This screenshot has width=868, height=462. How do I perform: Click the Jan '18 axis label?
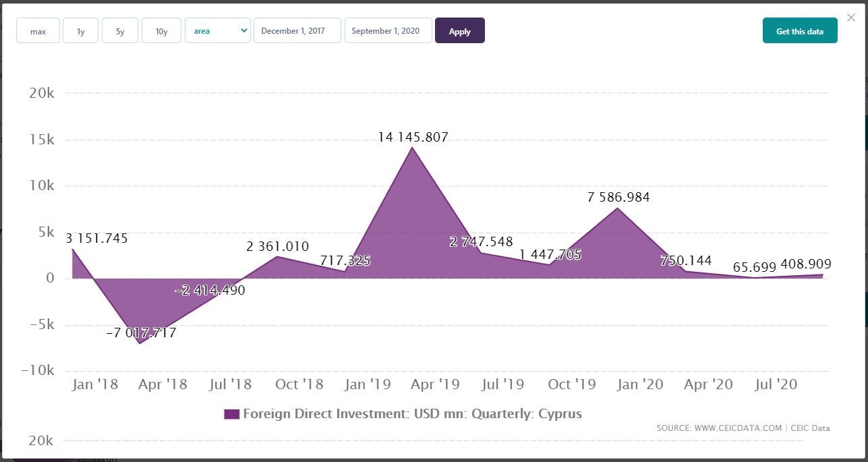[x=95, y=384]
